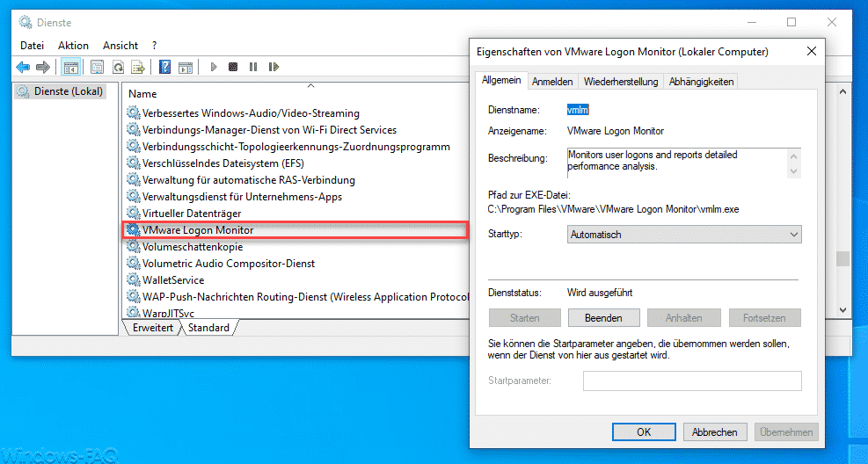Click the services list scroll-down arrow
Image resolution: width=868 pixels, height=464 pixels.
(842, 309)
